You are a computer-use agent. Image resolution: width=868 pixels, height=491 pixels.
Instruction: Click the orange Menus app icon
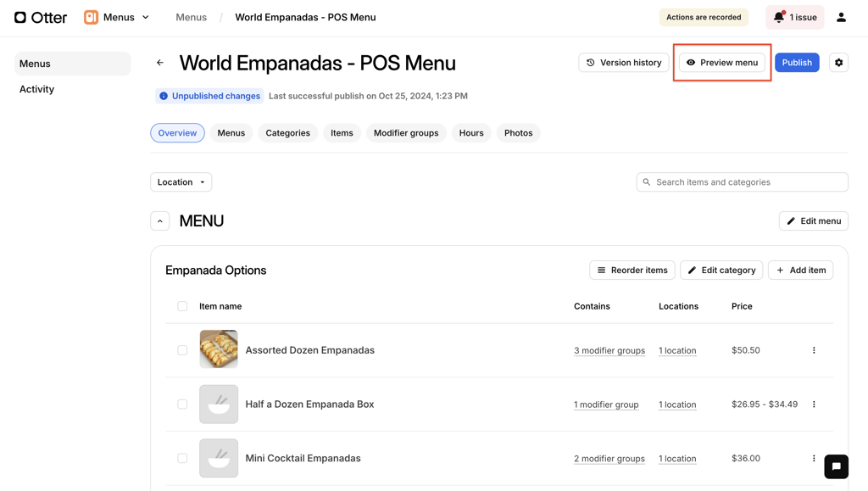[91, 17]
